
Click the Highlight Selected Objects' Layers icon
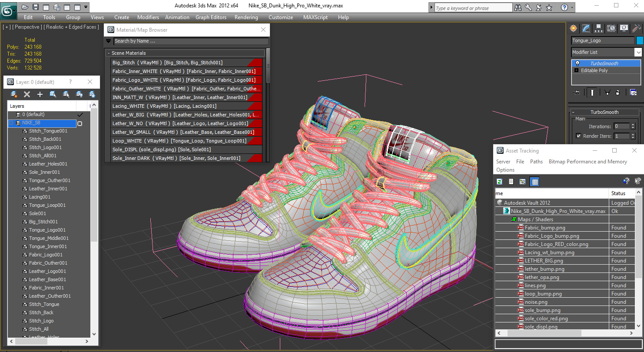point(66,94)
